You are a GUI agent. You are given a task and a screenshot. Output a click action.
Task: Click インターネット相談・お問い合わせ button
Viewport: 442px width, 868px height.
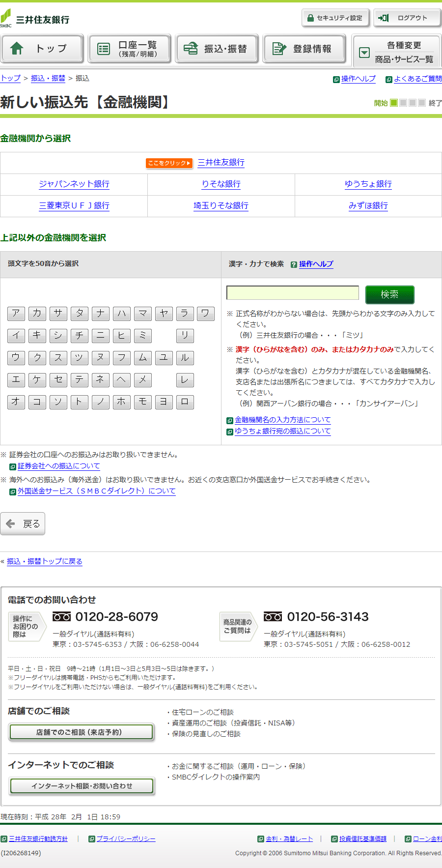(82, 786)
